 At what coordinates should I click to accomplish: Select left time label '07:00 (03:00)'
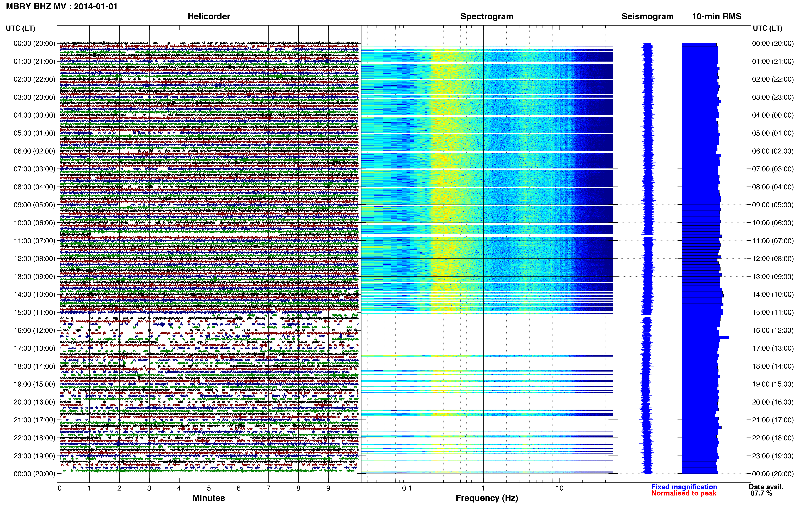(x=34, y=169)
